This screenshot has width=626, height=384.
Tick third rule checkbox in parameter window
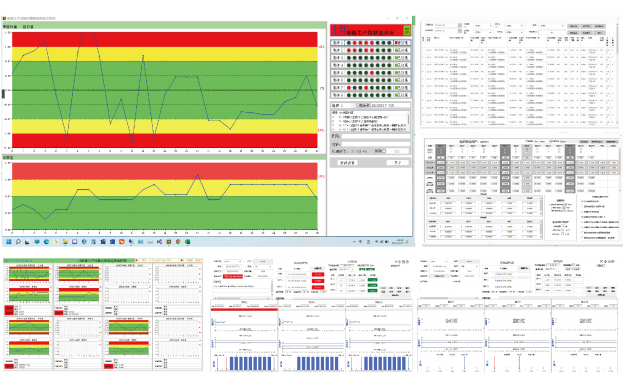582,212
